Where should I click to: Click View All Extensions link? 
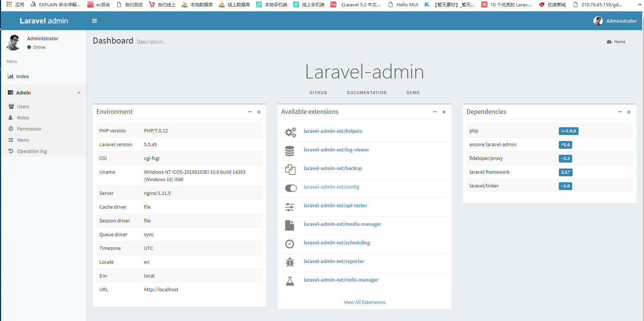pos(365,302)
